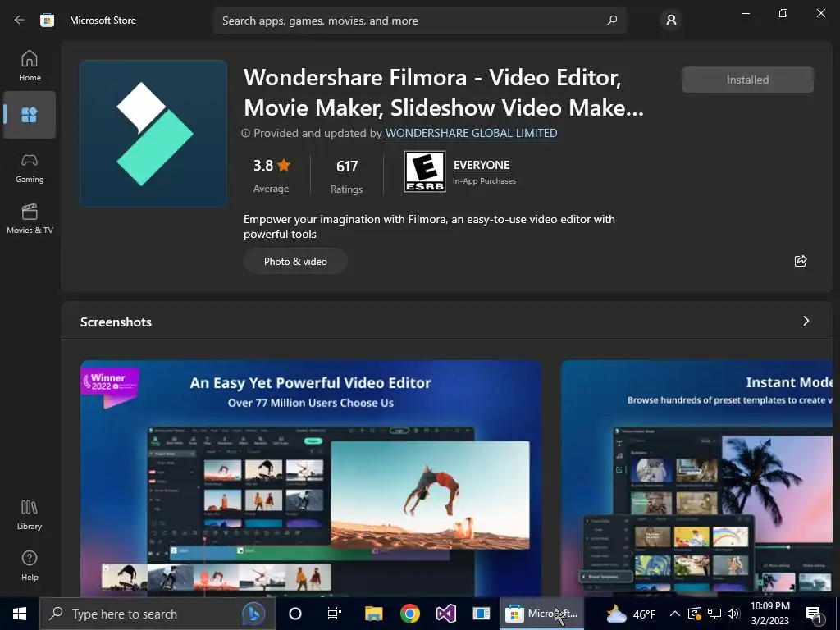Click the In-App Purchases text
This screenshot has height=630, width=840.
click(x=484, y=181)
